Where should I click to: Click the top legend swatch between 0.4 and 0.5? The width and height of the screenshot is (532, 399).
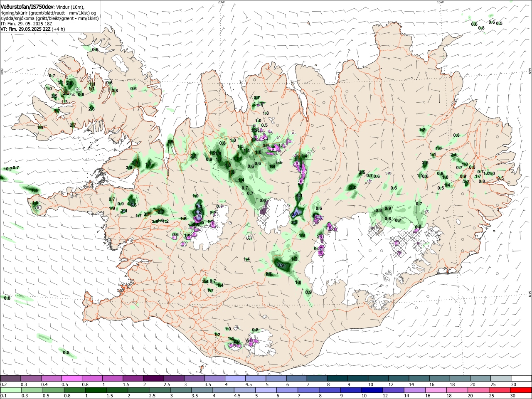[51, 378]
